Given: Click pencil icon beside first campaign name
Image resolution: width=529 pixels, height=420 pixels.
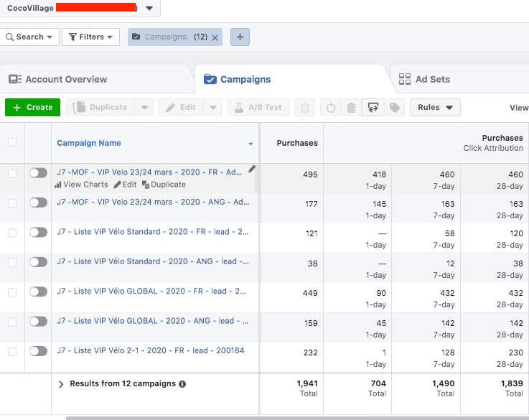Looking at the screenshot, I should click(252, 169).
